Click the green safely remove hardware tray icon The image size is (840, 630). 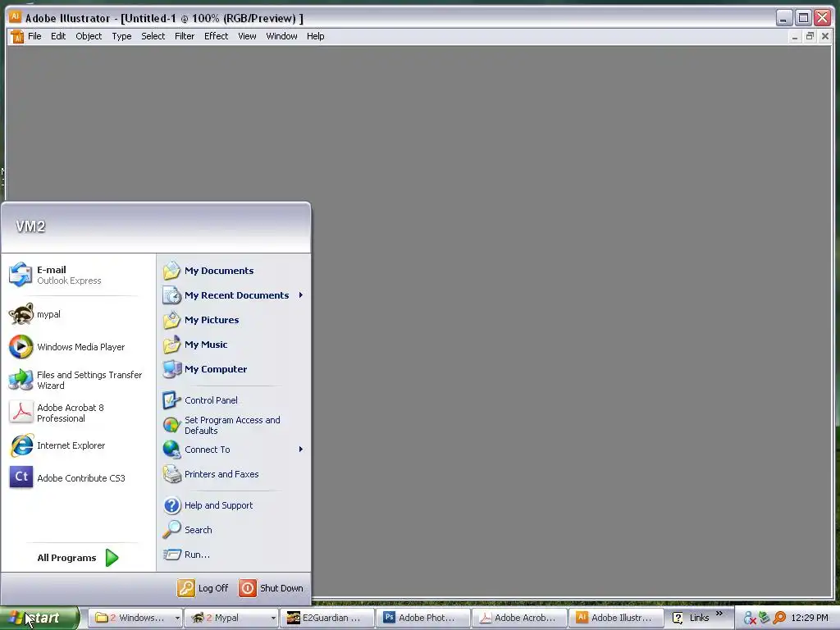[x=765, y=618]
